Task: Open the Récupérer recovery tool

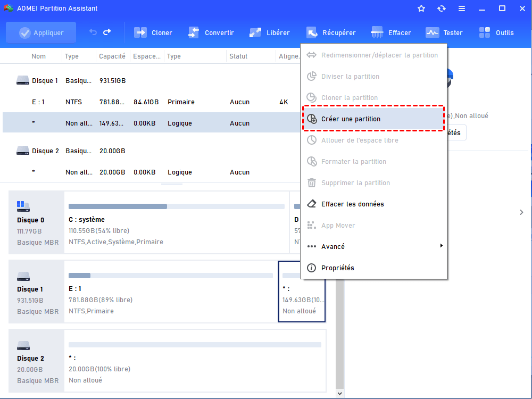Action: 312,32
